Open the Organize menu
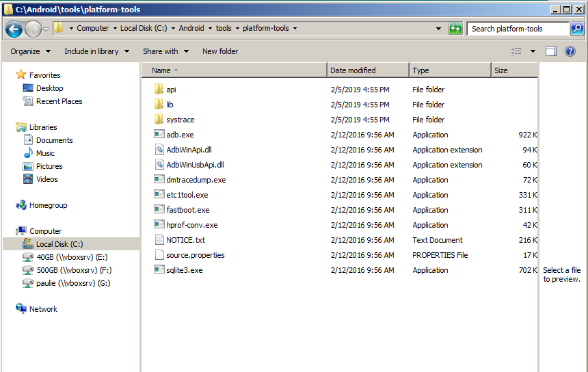The image size is (588, 372). (x=30, y=51)
